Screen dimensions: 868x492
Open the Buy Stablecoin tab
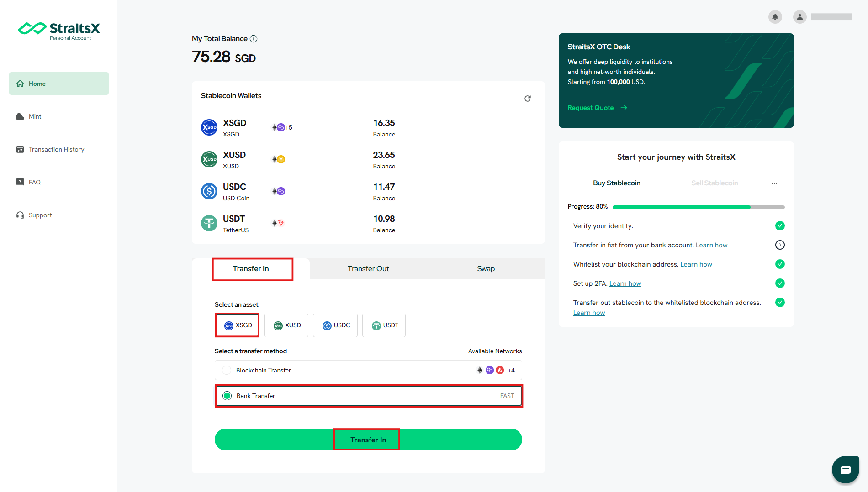coord(617,183)
